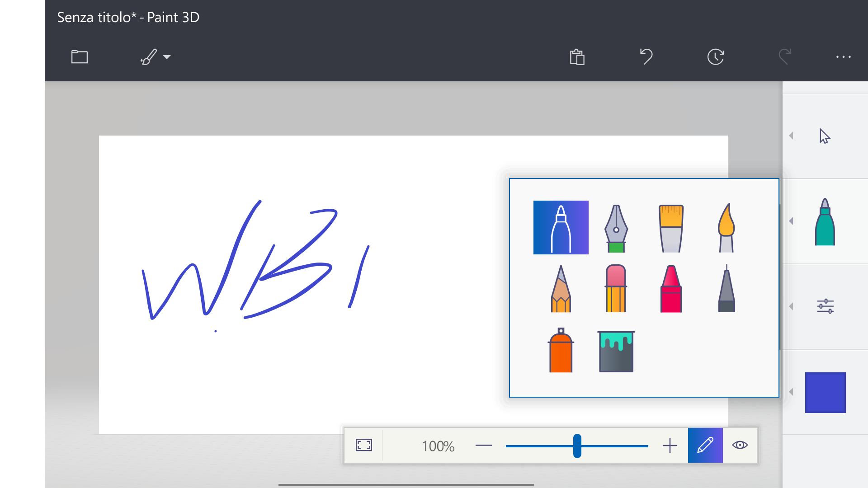The height and width of the screenshot is (488, 868).
Task: Select the paint bucket Fill tool
Action: coord(616,352)
